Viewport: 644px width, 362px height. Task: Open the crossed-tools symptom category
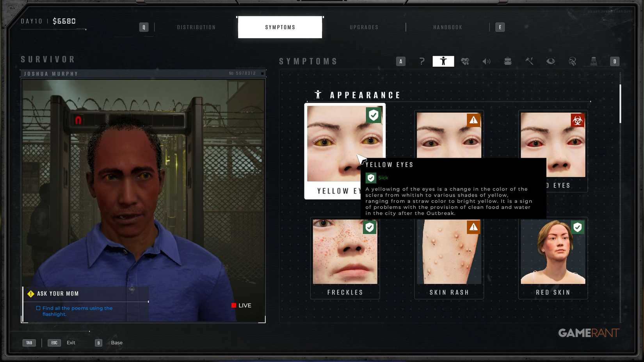[529, 61]
